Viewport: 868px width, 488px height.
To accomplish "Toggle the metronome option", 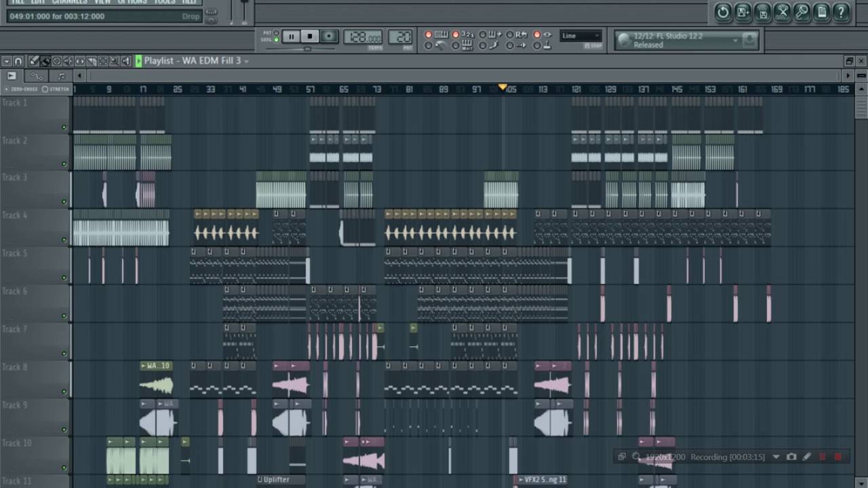I will (436, 45).
